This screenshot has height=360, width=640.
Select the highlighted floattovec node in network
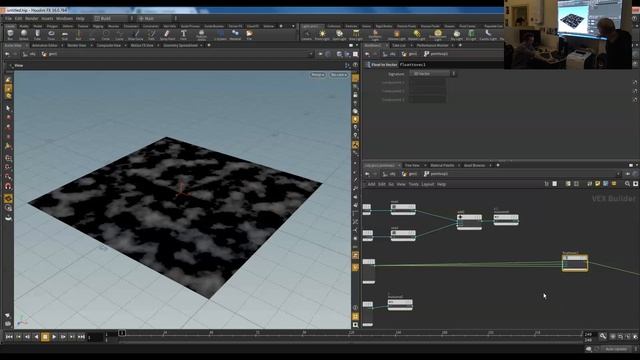pyautogui.click(x=575, y=263)
